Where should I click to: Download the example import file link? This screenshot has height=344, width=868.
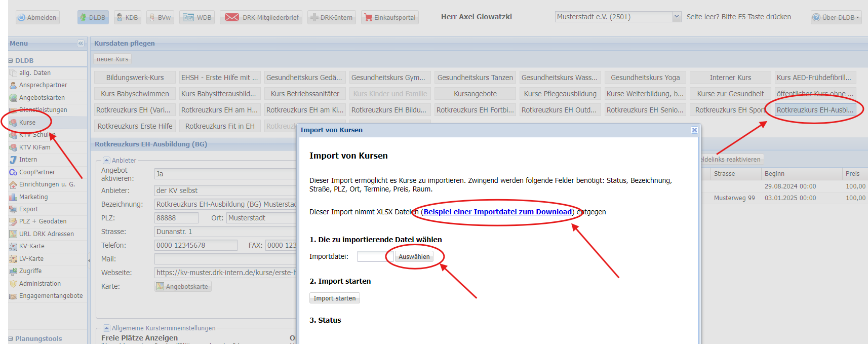click(x=497, y=212)
